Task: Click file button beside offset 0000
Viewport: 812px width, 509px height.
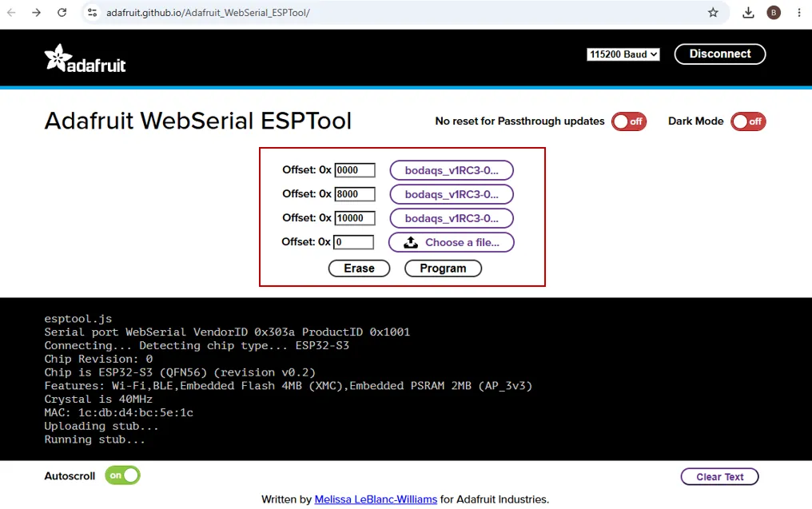Action: [452, 170]
